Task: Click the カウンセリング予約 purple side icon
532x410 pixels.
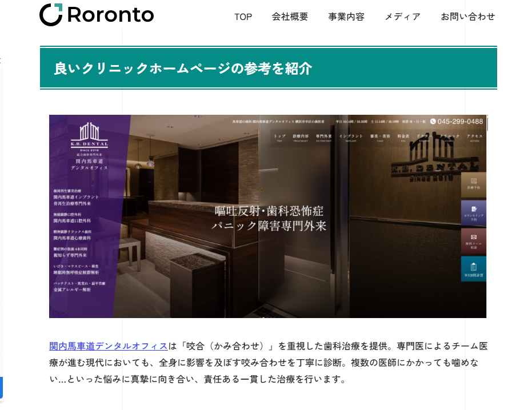Action: (474, 212)
